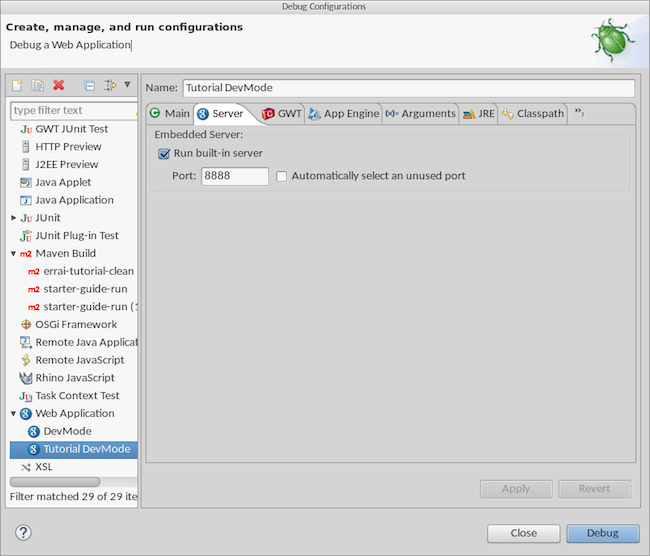The height and width of the screenshot is (556, 650).
Task: Select the DevMode tree entry
Action: point(68,432)
